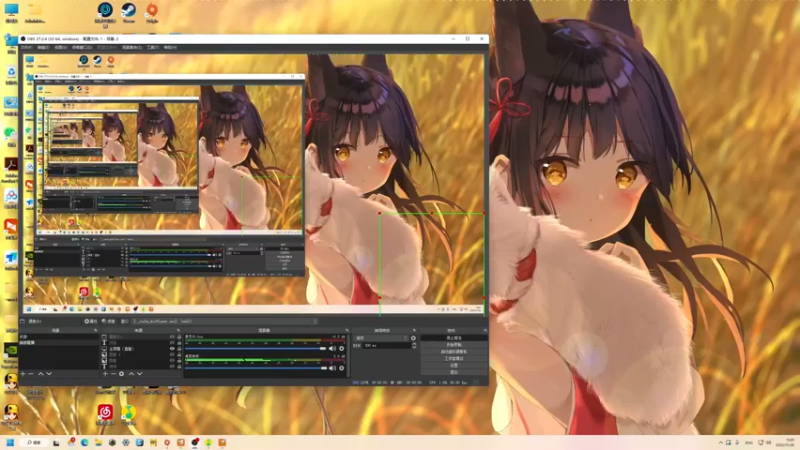
Task: Click the Exit button in Controls
Action: pyautogui.click(x=454, y=372)
